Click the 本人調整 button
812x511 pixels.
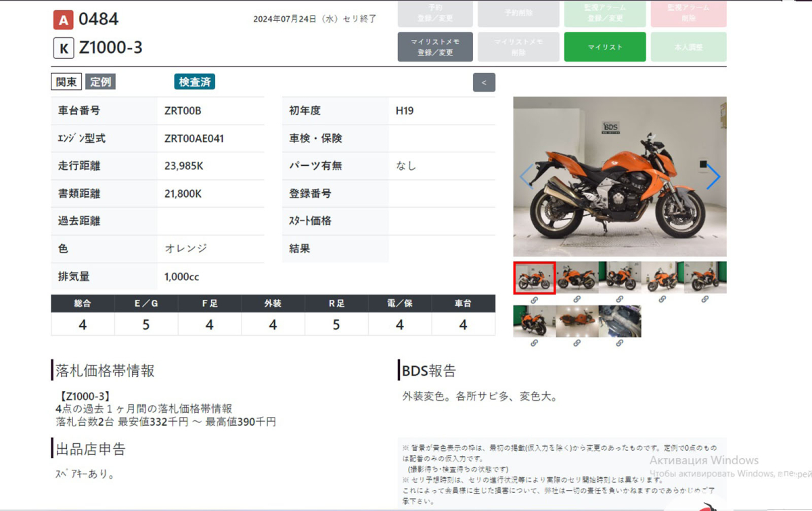coord(688,47)
